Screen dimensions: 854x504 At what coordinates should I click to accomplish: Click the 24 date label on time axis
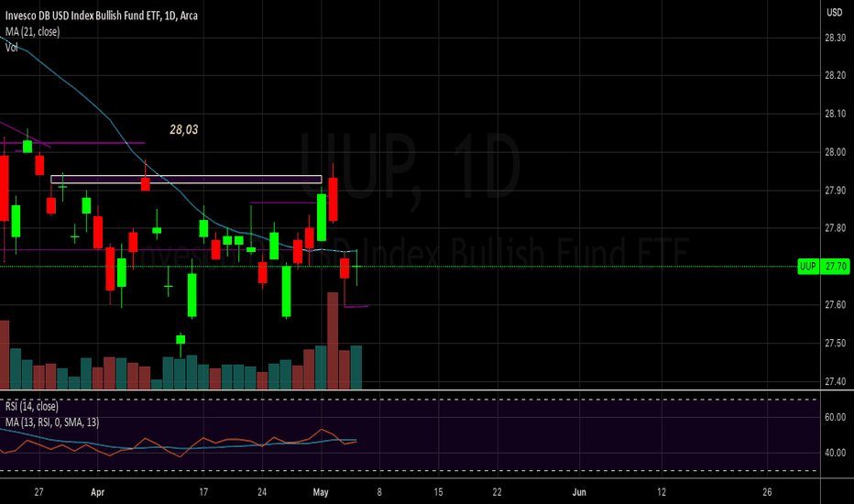(x=262, y=492)
